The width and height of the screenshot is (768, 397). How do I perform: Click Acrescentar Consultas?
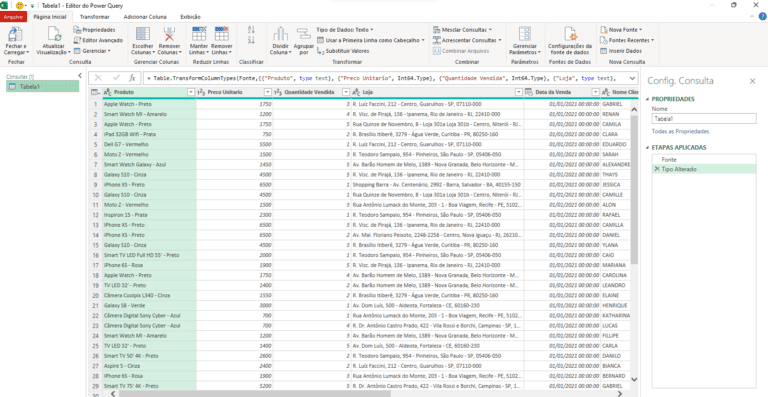point(467,40)
